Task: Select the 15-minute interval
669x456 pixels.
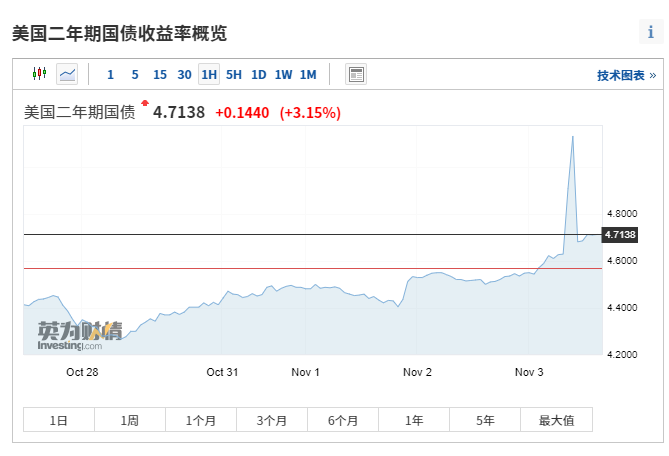Action: (x=160, y=74)
